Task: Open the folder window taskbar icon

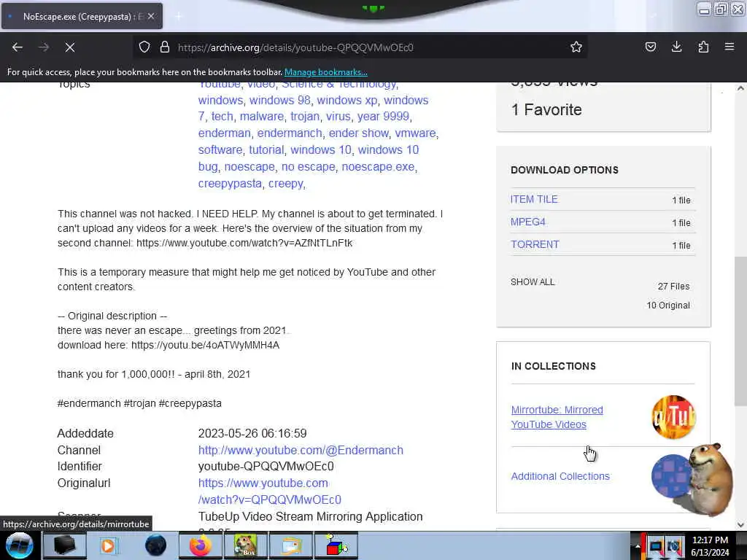Action: pyautogui.click(x=290, y=545)
